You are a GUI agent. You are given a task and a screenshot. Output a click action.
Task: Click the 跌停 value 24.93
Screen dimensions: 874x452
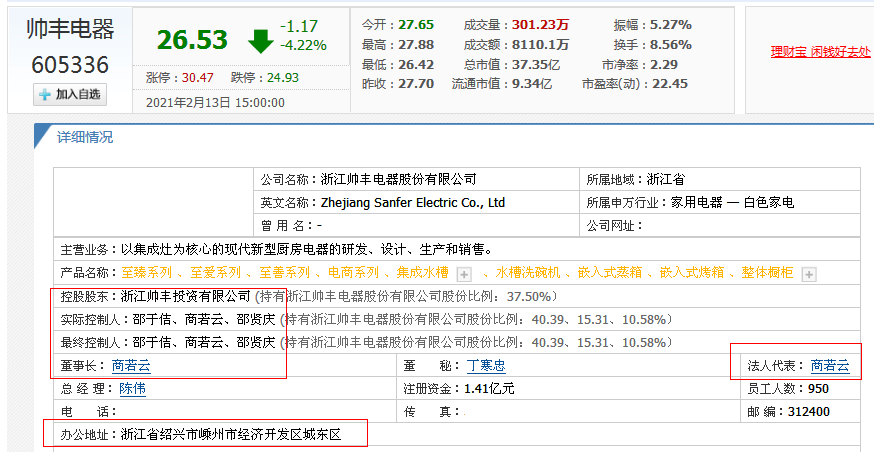pyautogui.click(x=283, y=77)
